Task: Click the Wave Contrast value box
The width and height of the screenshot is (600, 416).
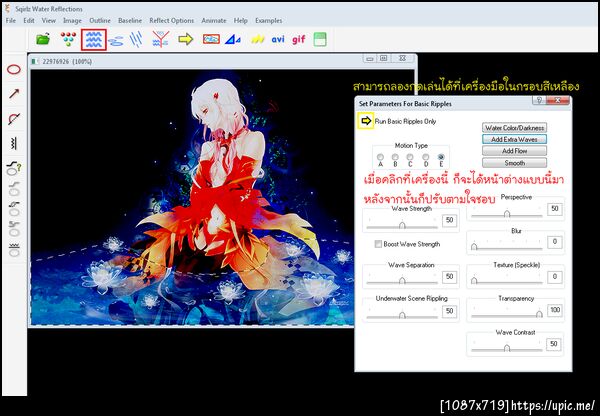Action: pos(554,344)
